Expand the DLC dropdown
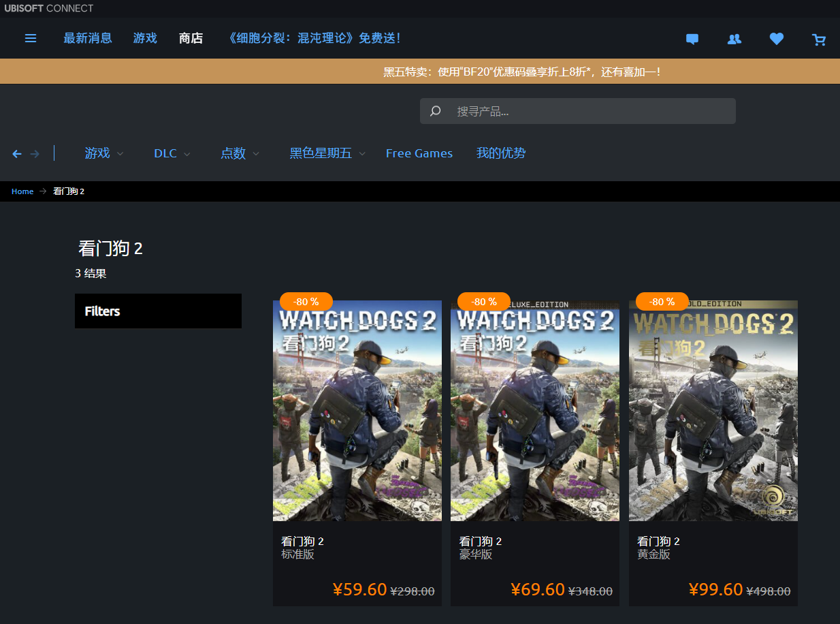 172,153
